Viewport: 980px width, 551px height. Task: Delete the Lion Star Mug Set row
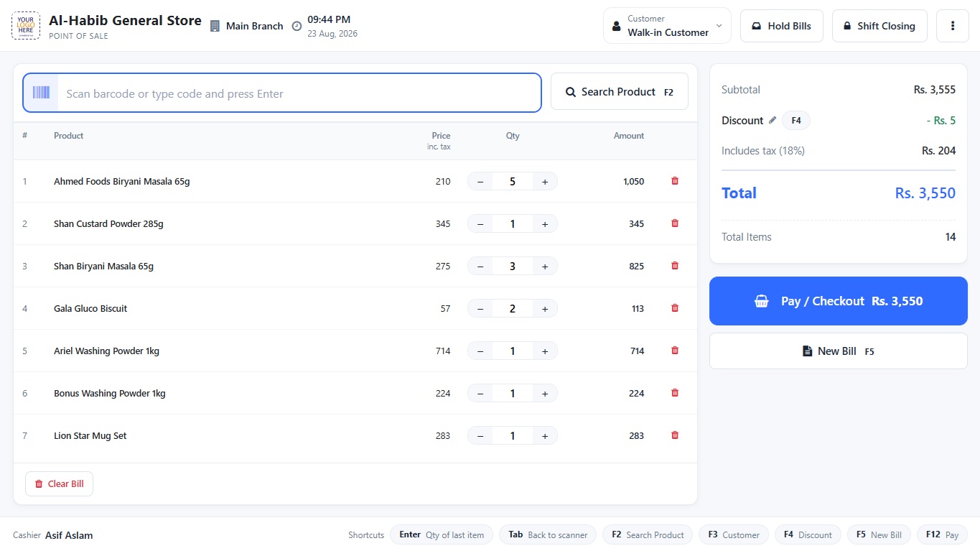pyautogui.click(x=674, y=435)
